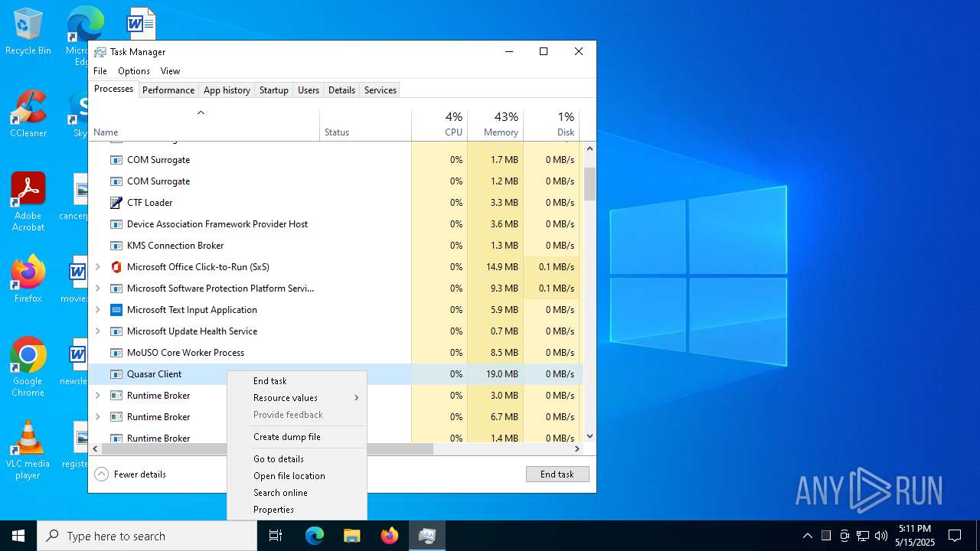Select the Quasar Client process row
This screenshot has width=980, height=551.
tap(335, 374)
